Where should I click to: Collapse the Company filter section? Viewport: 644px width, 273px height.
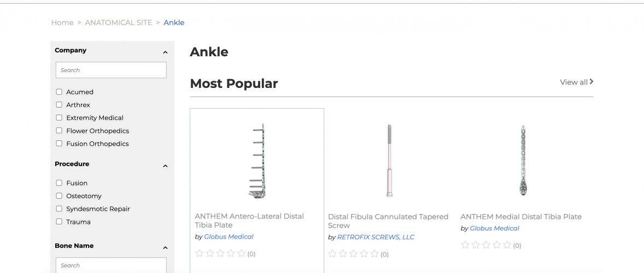[165, 52]
